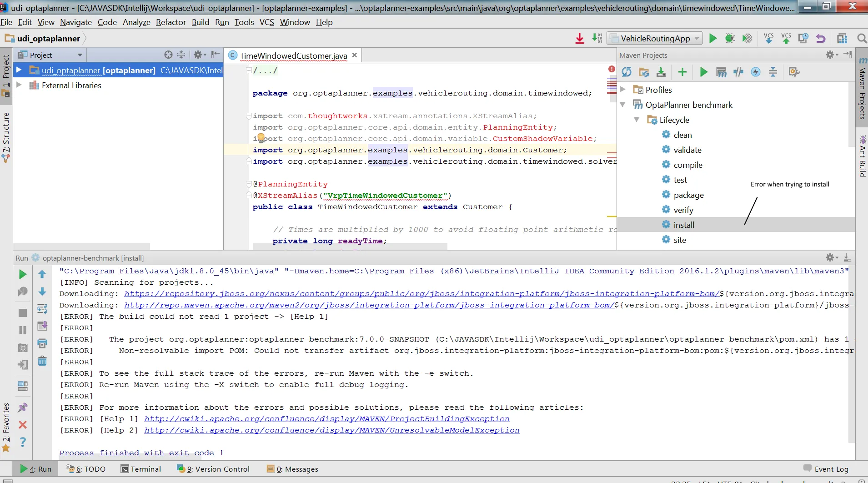Expand udi_optaplanner project node
This screenshot has width=868, height=483.
(19, 70)
